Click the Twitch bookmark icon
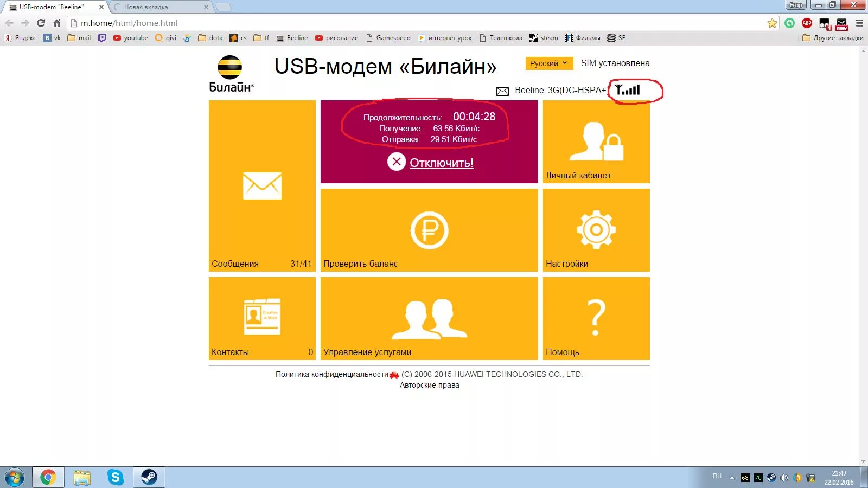868x488 pixels. (x=102, y=38)
